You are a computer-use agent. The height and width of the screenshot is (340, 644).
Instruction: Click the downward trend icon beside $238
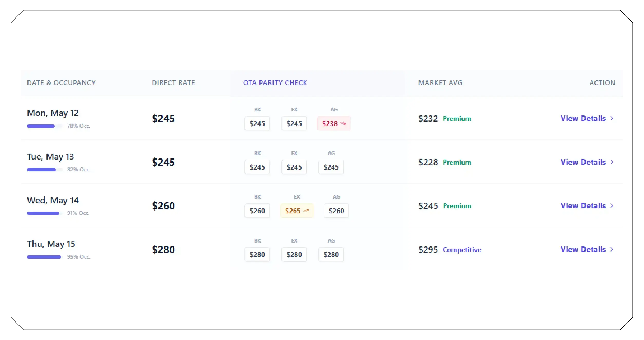343,124
